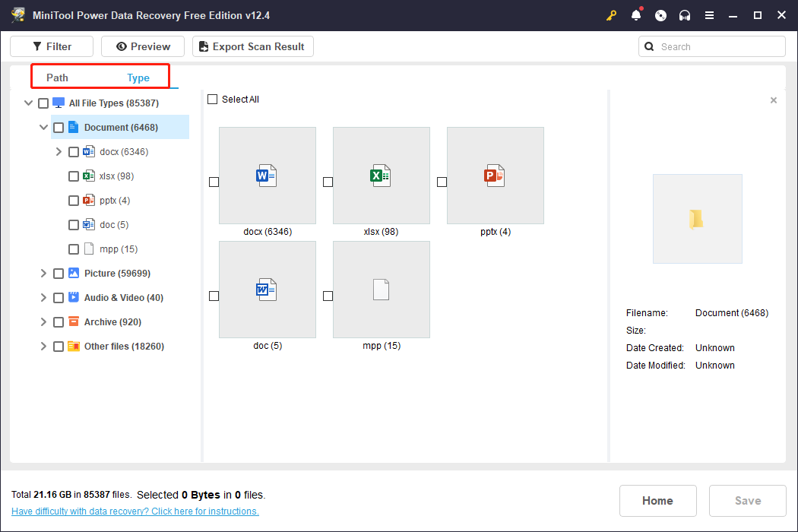Image resolution: width=798 pixels, height=532 pixels.
Task: Expand the docx (6346) node
Action: click(x=59, y=152)
